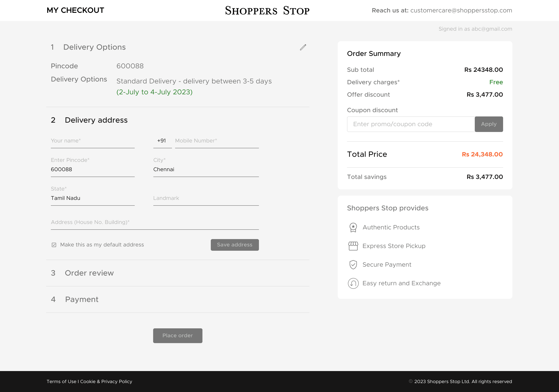This screenshot has width=559, height=392.
Task: Click the Secure Payment shield icon
Action: tap(353, 265)
